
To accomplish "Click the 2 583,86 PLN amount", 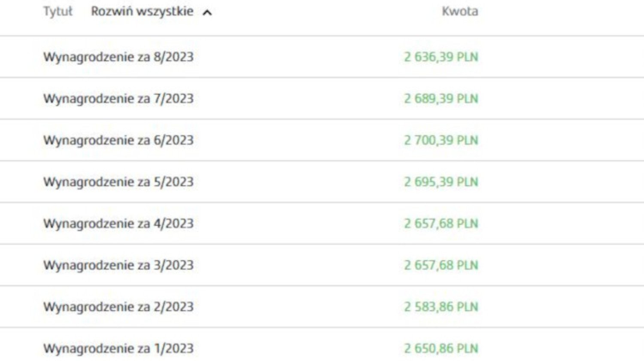I will pyautogui.click(x=441, y=307).
